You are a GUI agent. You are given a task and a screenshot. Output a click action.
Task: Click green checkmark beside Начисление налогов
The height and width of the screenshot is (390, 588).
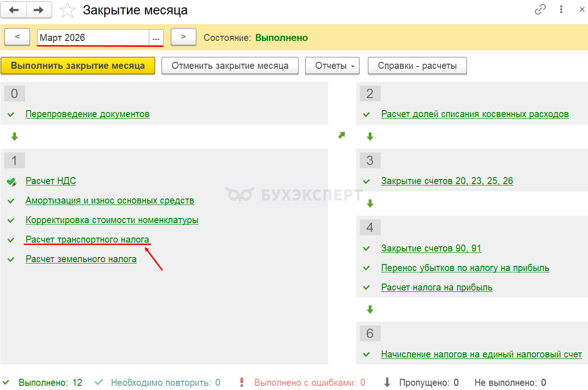[x=367, y=355]
